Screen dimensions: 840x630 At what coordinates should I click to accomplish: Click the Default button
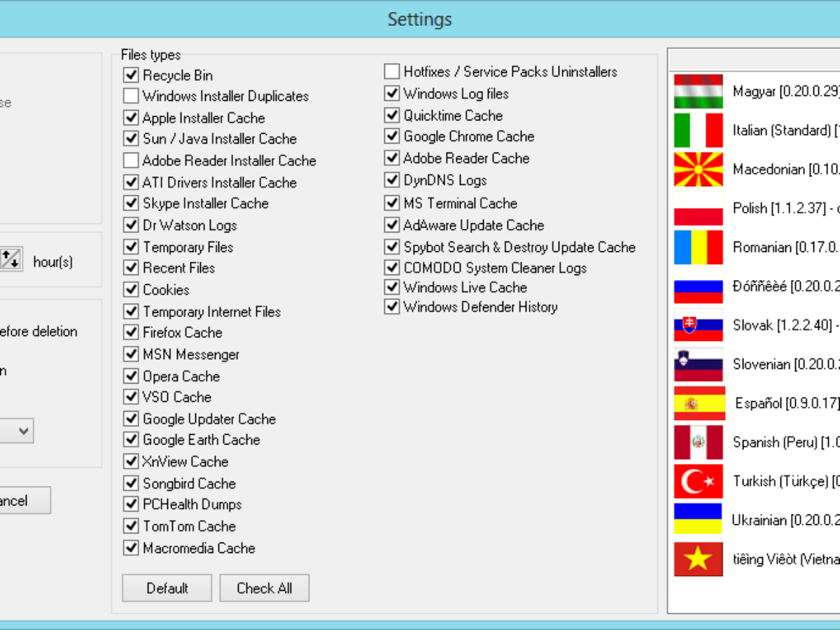point(167,588)
